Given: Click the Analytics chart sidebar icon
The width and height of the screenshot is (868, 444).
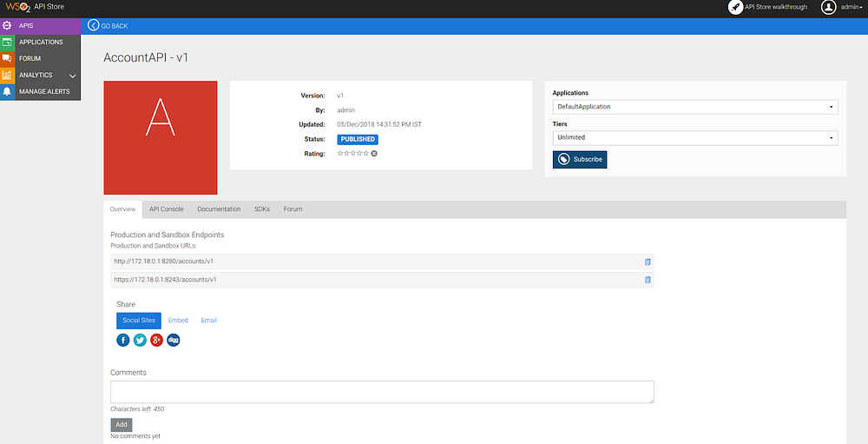Looking at the screenshot, I should 7,75.
